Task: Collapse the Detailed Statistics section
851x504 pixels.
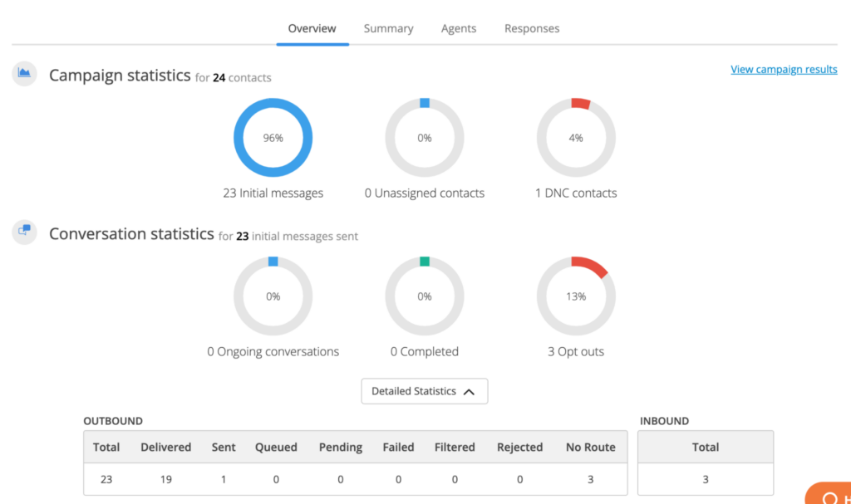Action: tap(425, 391)
